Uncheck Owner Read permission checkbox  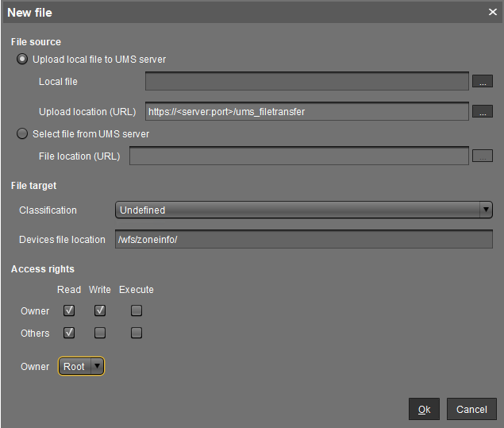(69, 310)
